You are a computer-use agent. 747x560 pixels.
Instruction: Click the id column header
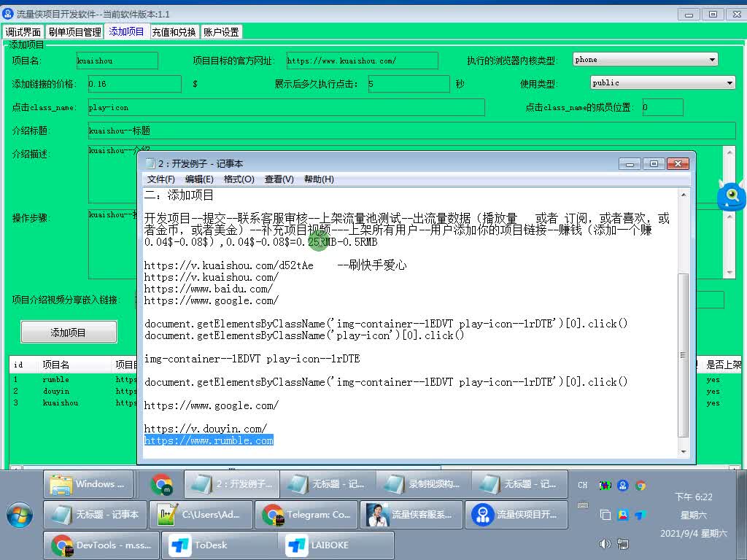[23, 365]
